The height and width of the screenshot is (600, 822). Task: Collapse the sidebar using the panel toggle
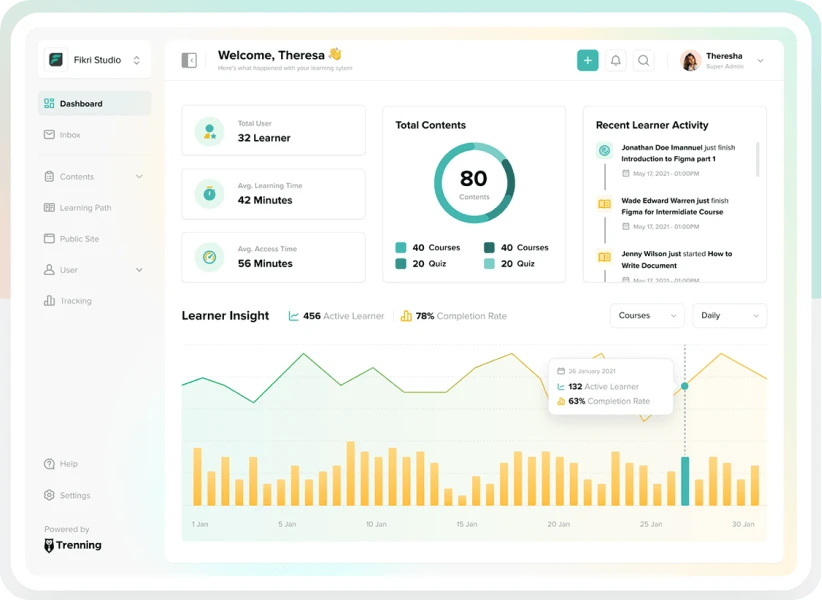tap(189, 59)
